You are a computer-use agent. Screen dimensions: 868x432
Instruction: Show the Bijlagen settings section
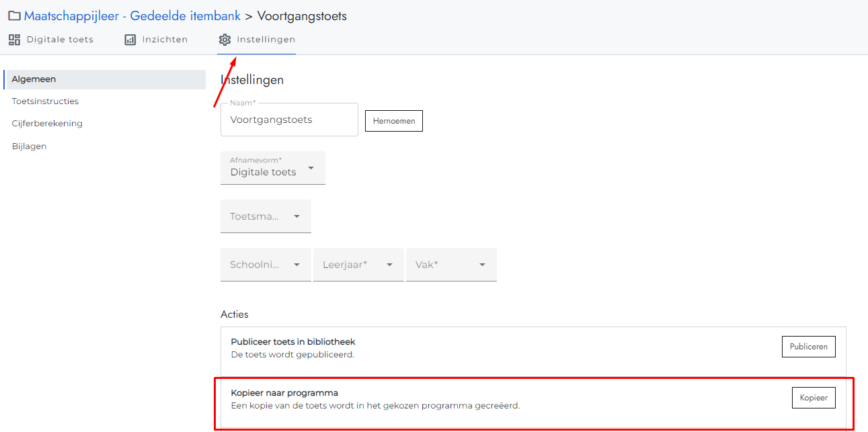click(29, 146)
